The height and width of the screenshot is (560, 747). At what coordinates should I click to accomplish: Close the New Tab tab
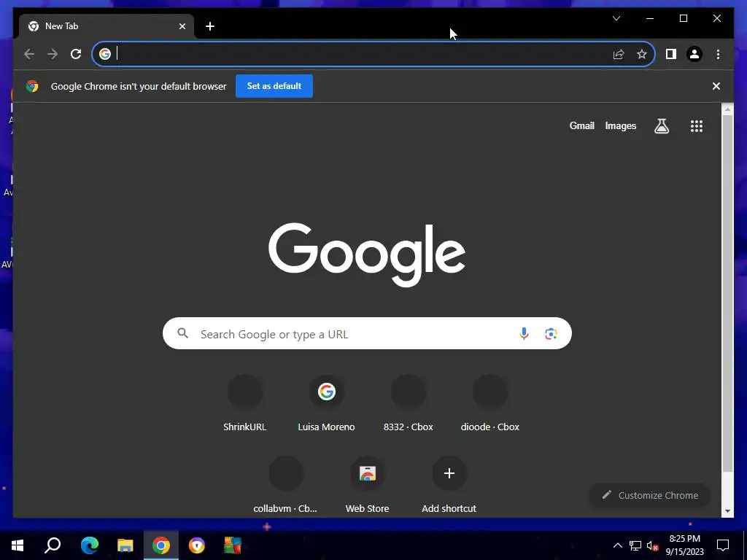click(182, 26)
